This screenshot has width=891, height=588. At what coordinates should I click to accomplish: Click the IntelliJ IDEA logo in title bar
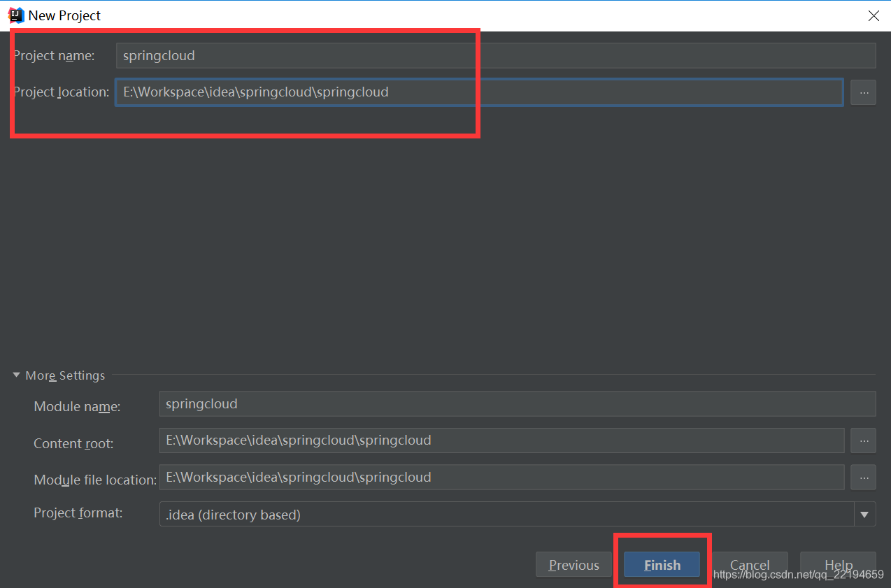point(15,15)
